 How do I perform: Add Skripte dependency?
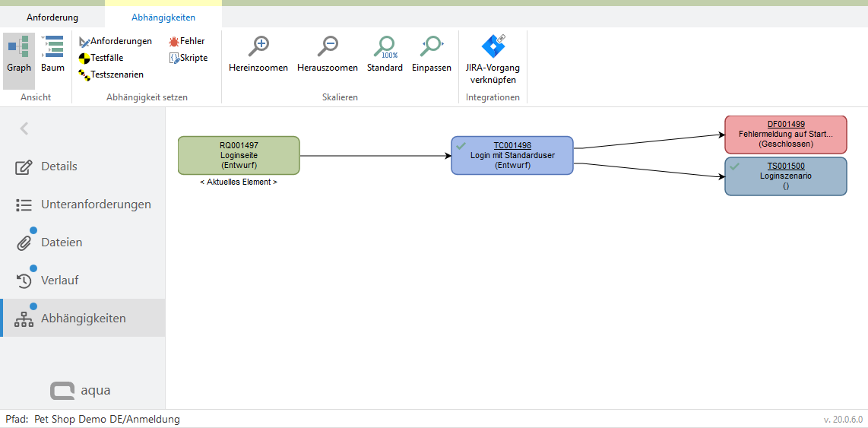point(188,58)
